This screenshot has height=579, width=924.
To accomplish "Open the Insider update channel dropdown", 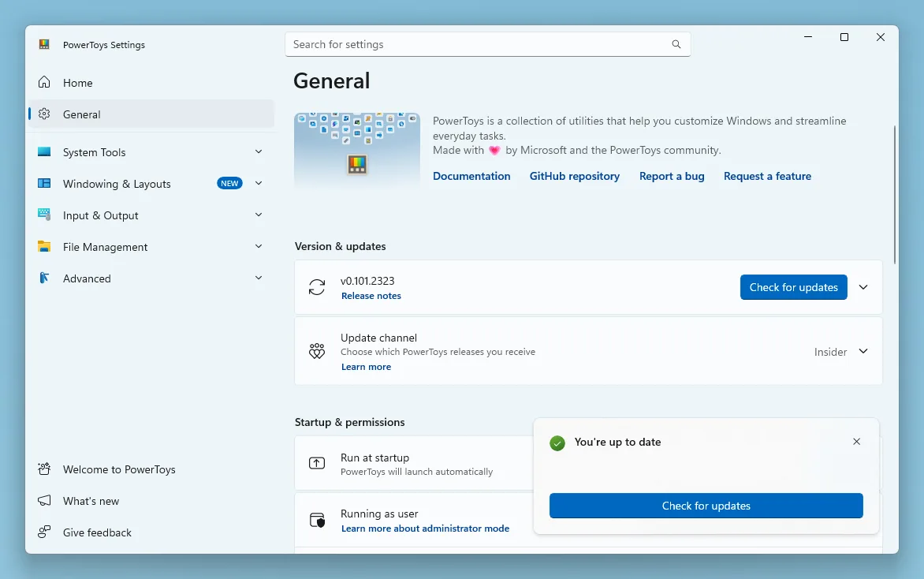I will [x=841, y=351].
